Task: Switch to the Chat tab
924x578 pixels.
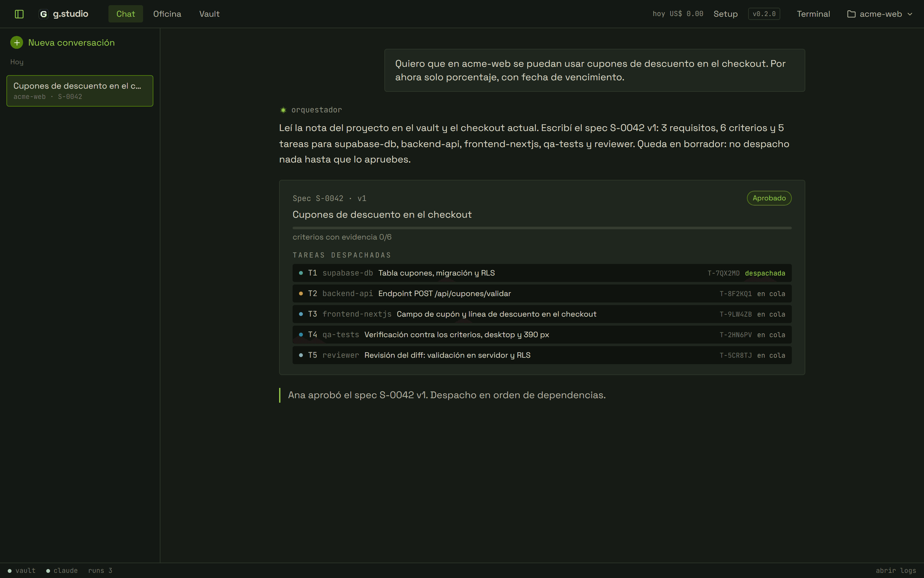Action: coord(126,14)
